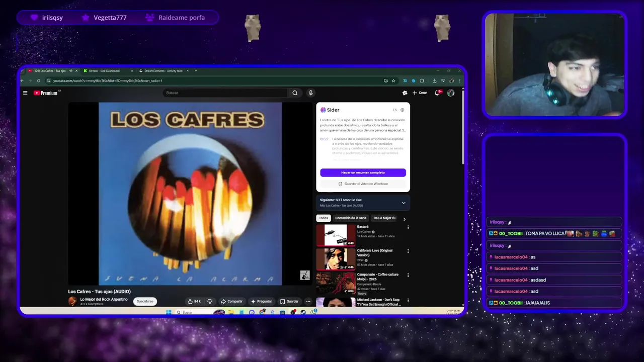
Task: Click Guardar el vídeo en Wisebase
Action: (363, 184)
